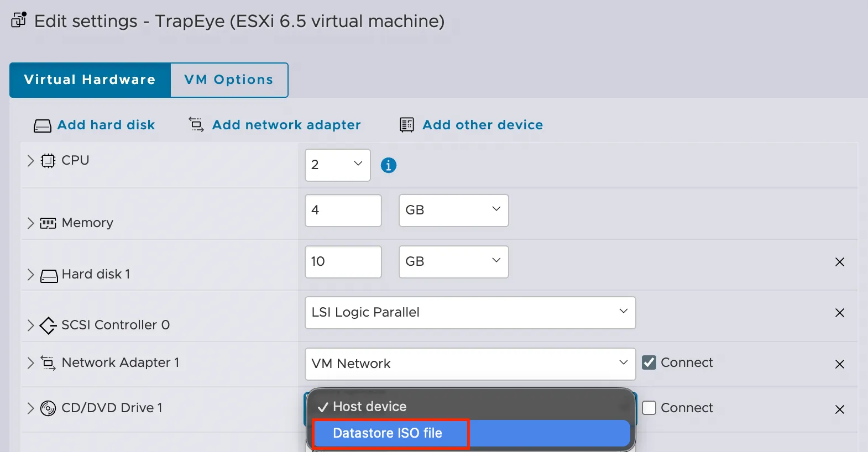Expand the Hard disk 1 row

[31, 275]
